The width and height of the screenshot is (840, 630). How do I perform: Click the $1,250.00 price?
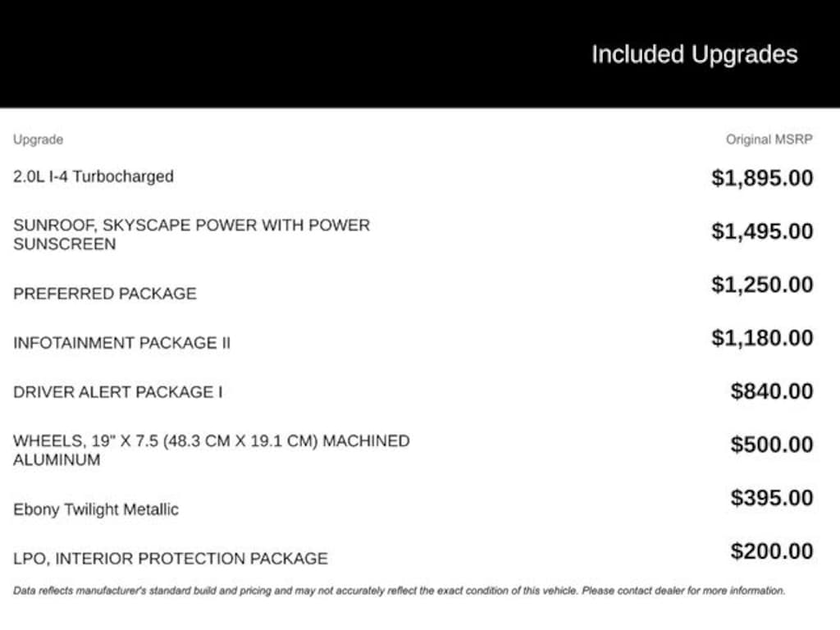(762, 285)
